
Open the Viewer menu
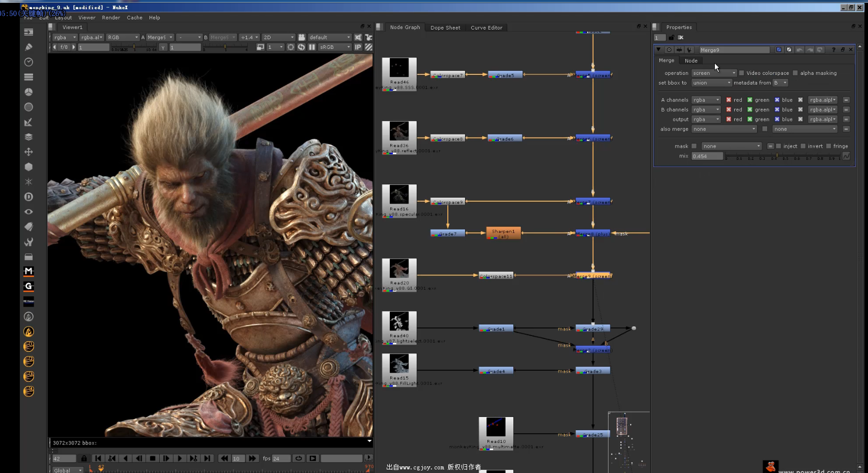click(86, 17)
